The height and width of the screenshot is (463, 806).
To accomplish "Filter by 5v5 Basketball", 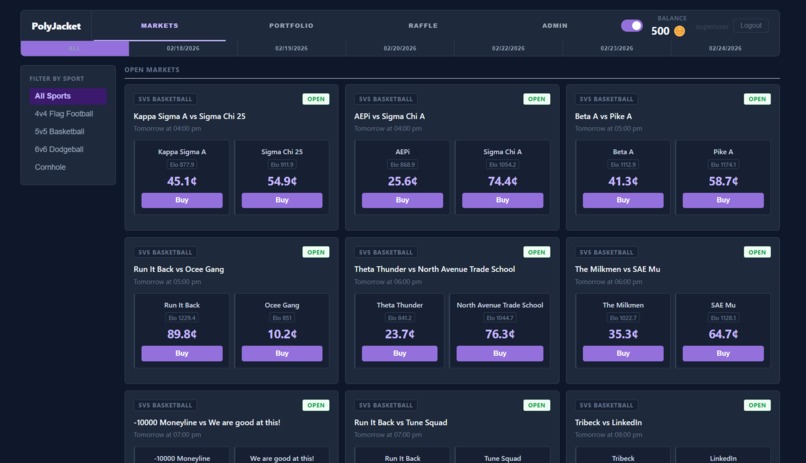I will [x=68, y=132].
